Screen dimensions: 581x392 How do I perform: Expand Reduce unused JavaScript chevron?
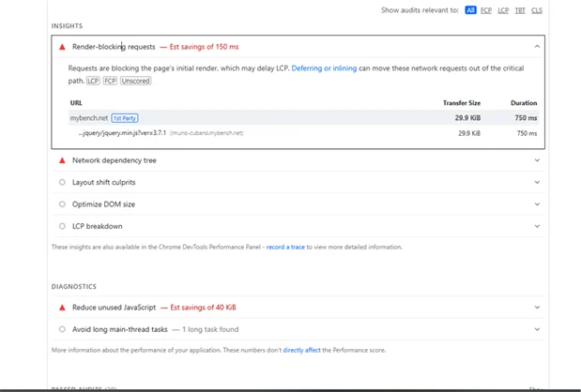[x=537, y=308]
